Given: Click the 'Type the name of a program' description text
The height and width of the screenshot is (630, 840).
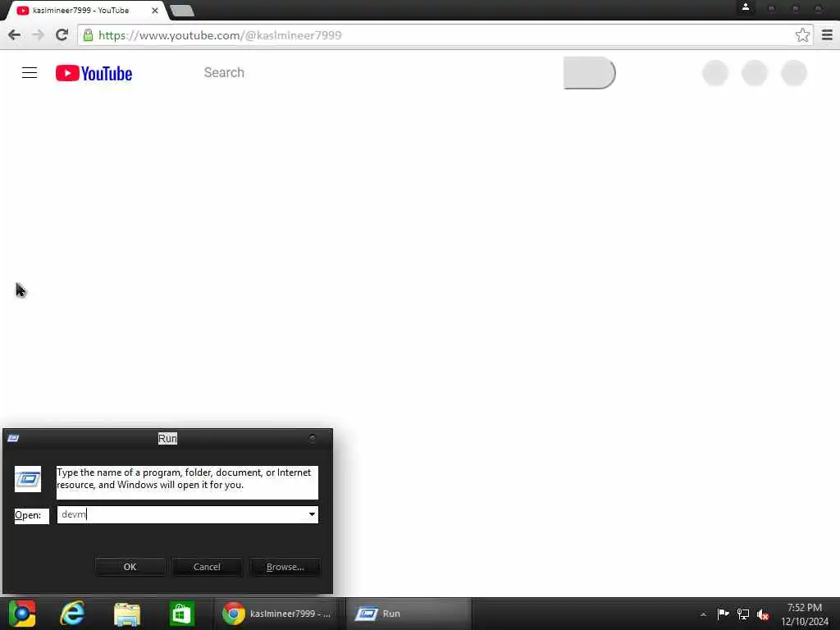Looking at the screenshot, I should [x=184, y=478].
